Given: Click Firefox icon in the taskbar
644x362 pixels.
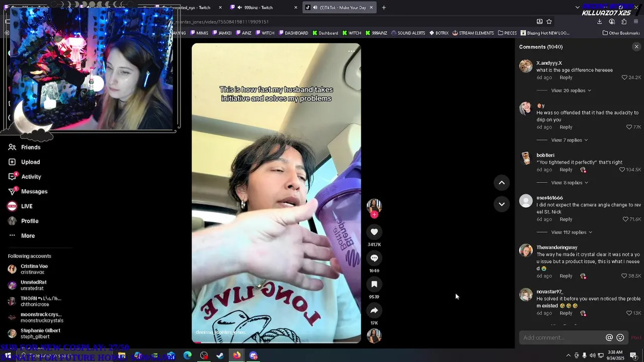Looking at the screenshot, I should tap(236, 355).
